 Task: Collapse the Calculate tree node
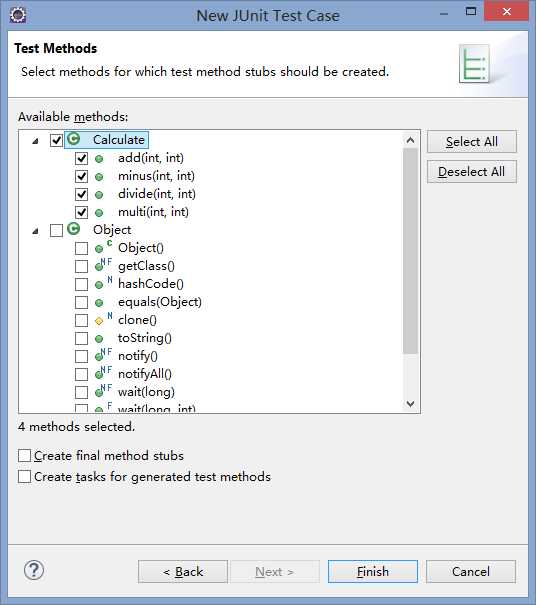click(36, 141)
